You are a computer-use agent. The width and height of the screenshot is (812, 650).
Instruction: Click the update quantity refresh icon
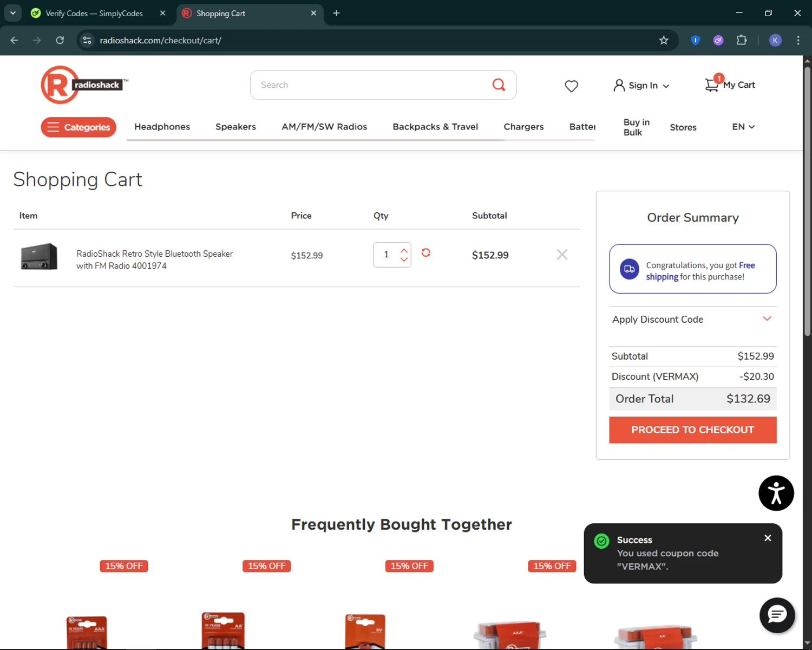coord(426,252)
